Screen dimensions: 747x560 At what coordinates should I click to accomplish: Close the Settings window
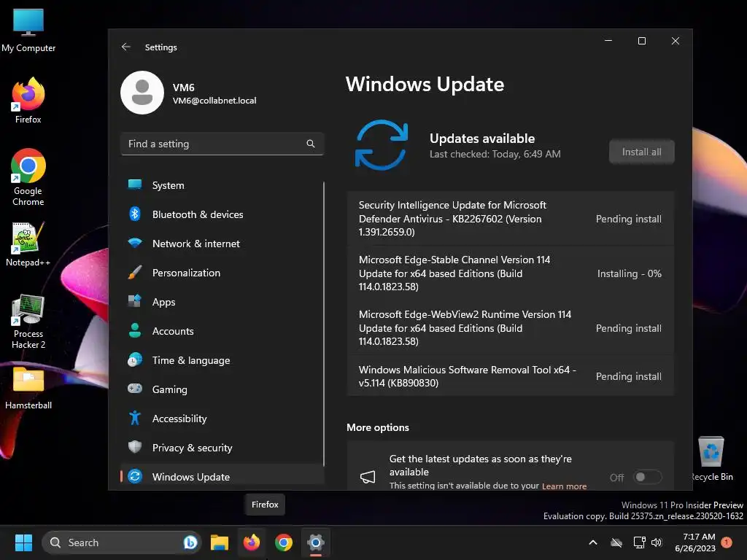click(x=675, y=41)
